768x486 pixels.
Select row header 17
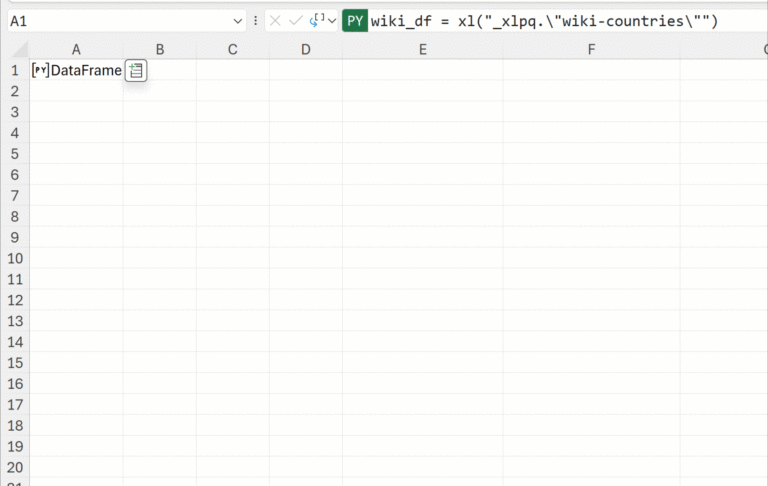pyautogui.click(x=15, y=405)
